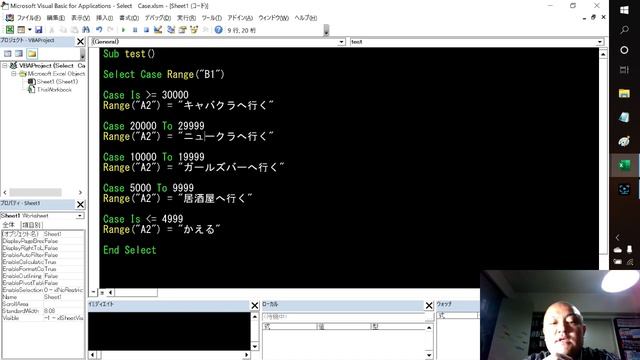Viewport: 640px width, 360px height.
Task: Open the ツール(T) menu
Action: tap(211, 18)
